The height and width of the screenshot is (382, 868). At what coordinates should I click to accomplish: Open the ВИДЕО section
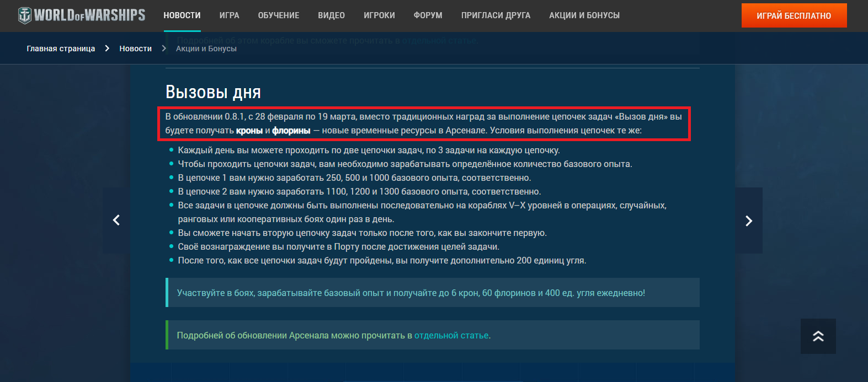point(331,15)
